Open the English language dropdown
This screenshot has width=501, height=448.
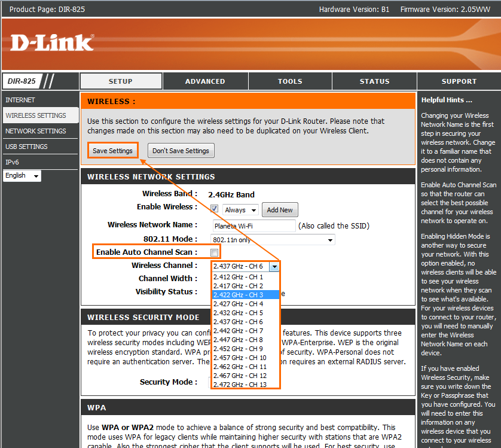tap(22, 175)
